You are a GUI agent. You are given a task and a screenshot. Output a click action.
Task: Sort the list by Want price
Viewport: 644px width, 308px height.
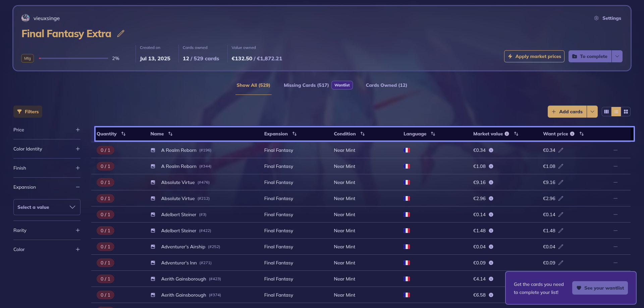coord(582,134)
